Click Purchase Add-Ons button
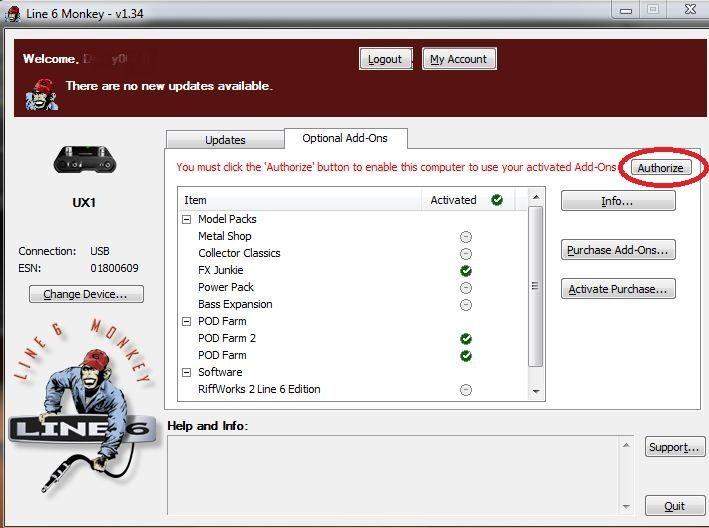The image size is (709, 528). 618,250
